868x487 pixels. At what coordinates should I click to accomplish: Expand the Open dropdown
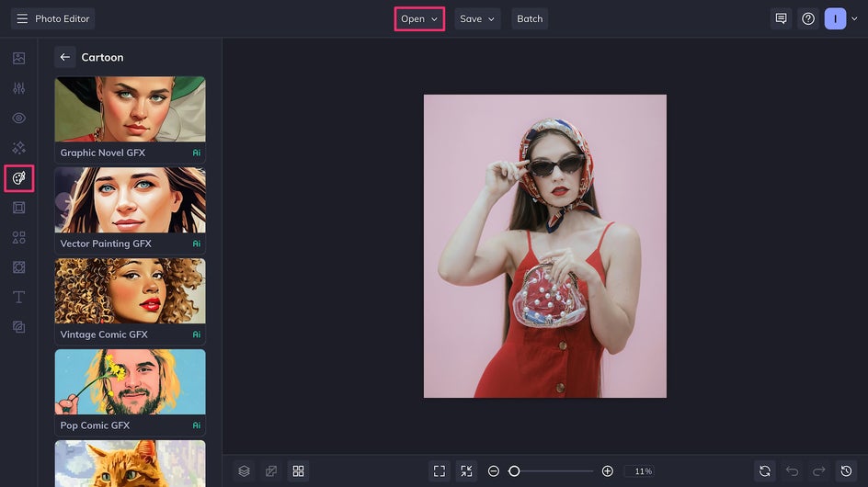pos(419,18)
